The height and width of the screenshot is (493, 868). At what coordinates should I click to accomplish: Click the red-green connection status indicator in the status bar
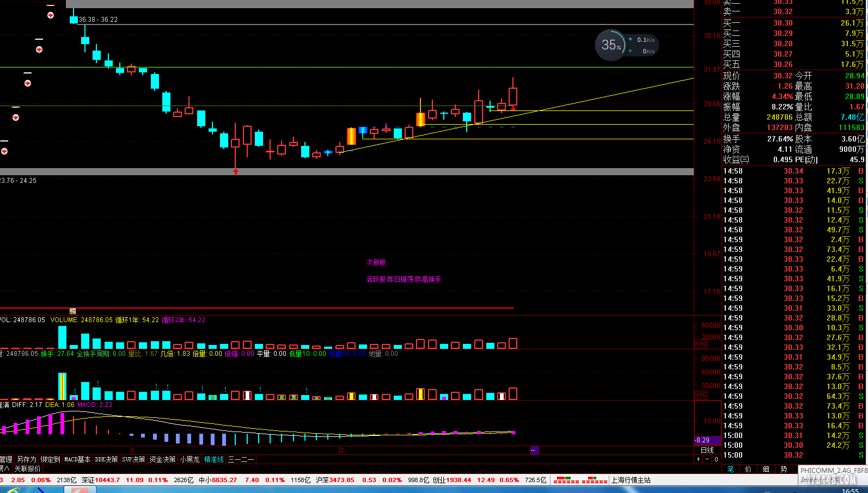pyautogui.click(x=580, y=480)
